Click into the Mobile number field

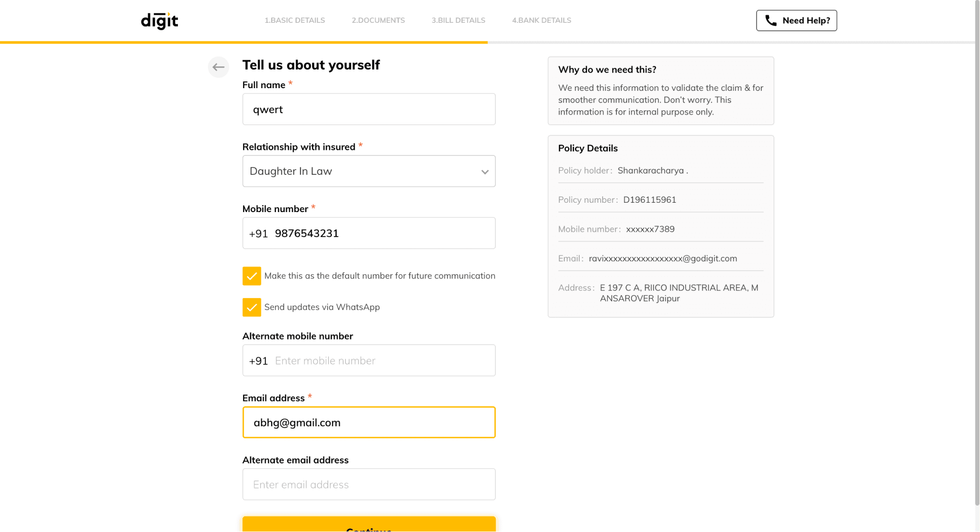[369, 233]
